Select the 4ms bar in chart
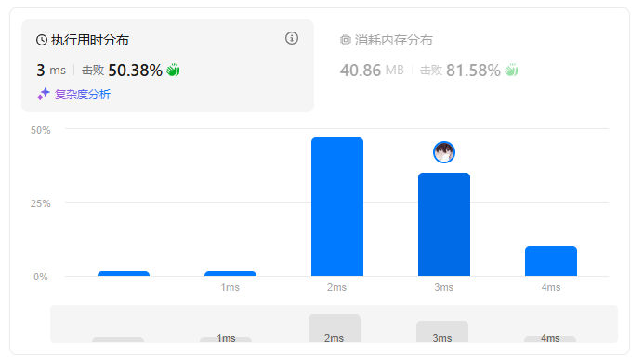644x363 pixels. click(x=551, y=261)
